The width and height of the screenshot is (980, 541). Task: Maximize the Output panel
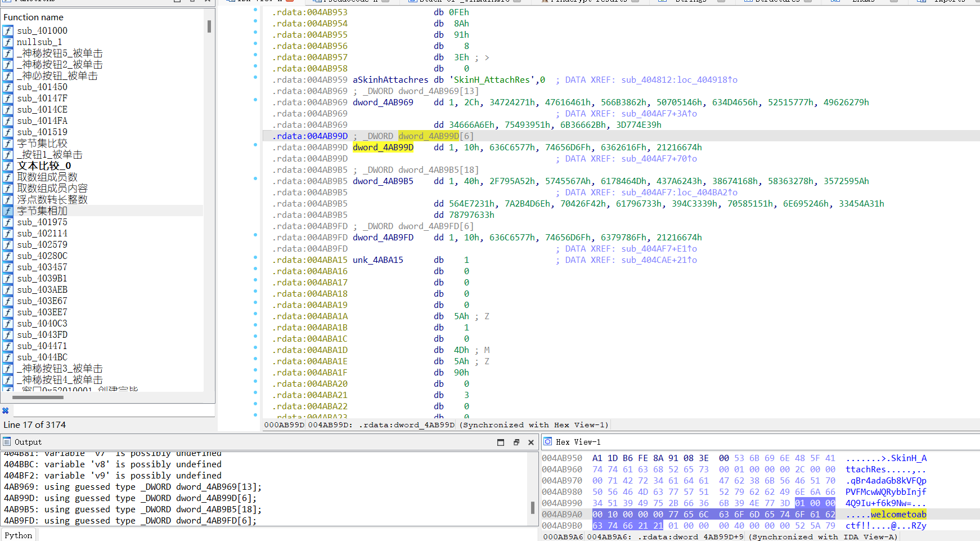point(501,442)
